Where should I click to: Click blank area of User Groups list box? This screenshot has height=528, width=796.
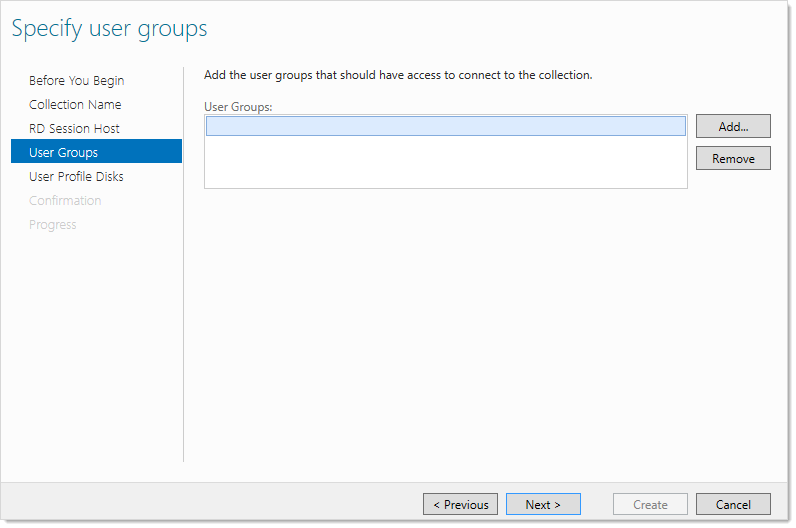click(446, 162)
